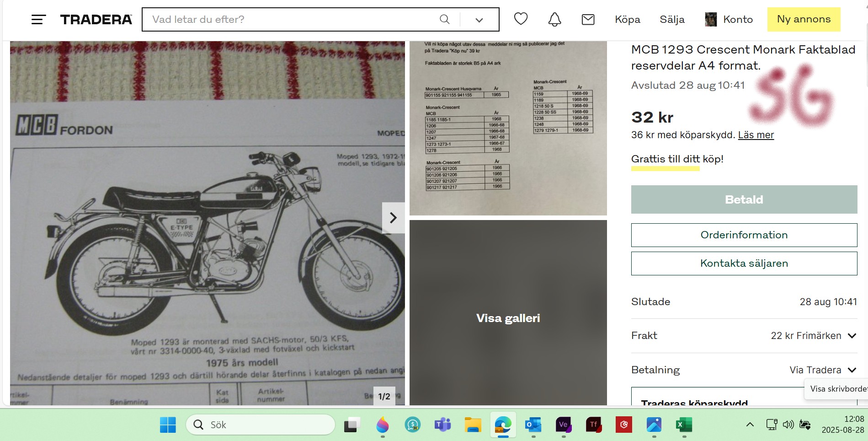The image size is (868, 441).
Task: Expand the Frakt 22 kr Frimärken row
Action: coord(744,336)
